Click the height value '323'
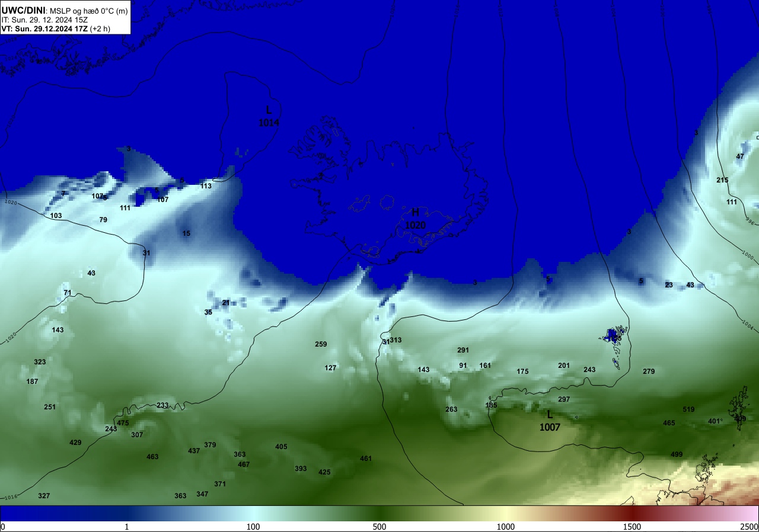 [x=40, y=362]
